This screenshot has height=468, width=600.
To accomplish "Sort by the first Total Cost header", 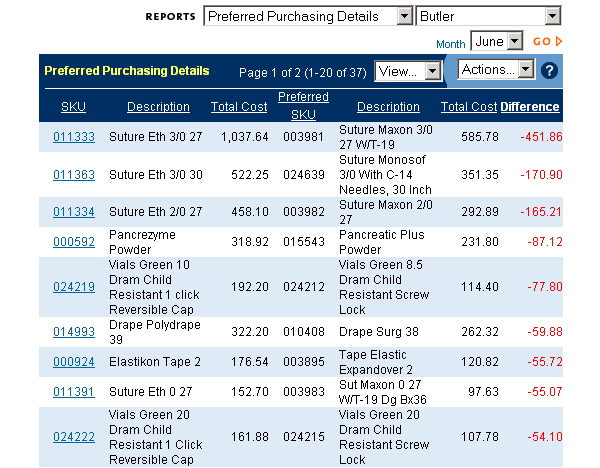I will pyautogui.click(x=239, y=106).
